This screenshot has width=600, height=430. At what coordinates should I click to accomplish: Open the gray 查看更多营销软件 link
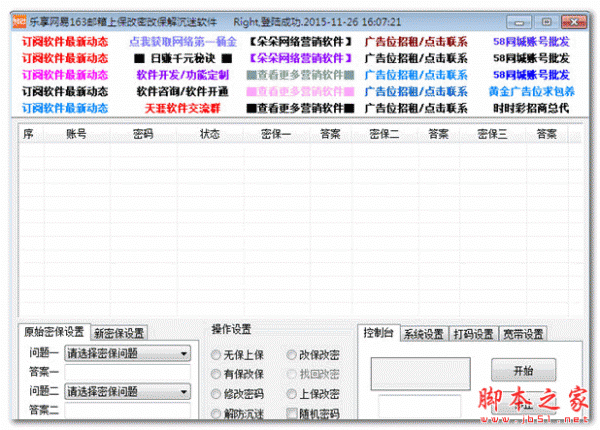coord(300,75)
